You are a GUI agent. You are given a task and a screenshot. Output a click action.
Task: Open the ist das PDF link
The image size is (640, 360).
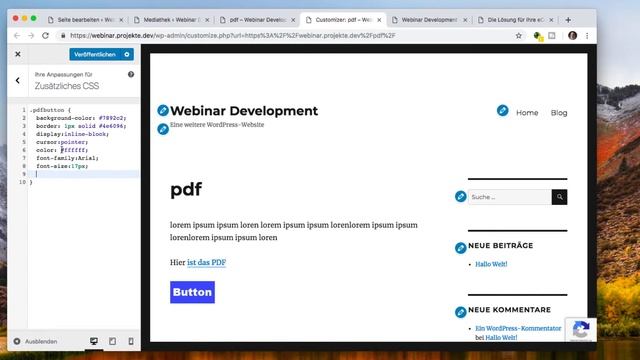pos(206,262)
